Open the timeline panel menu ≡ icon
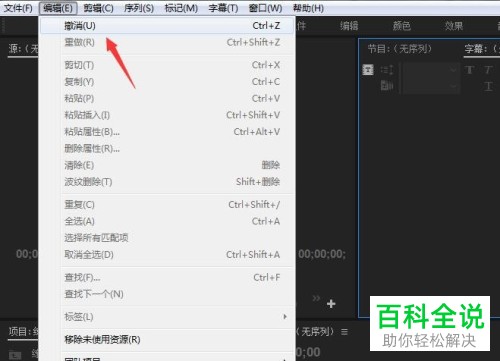Screen dimensions: 500x361 [x=345, y=332]
